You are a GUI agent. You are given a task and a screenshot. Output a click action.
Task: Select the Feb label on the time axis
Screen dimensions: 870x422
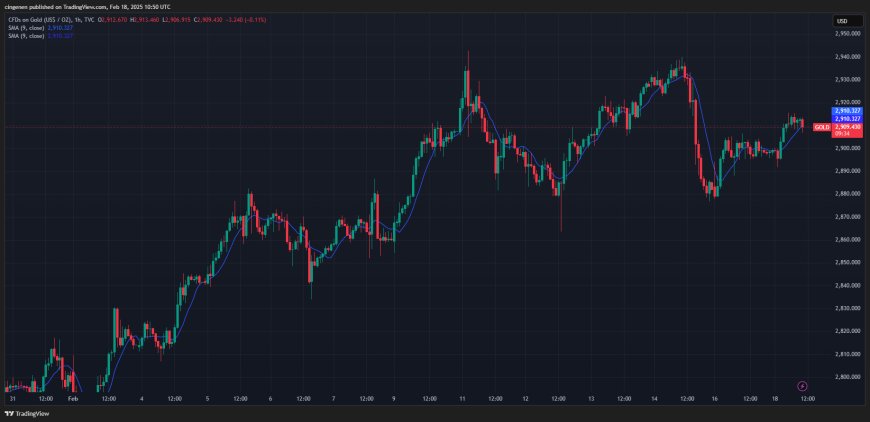72,398
